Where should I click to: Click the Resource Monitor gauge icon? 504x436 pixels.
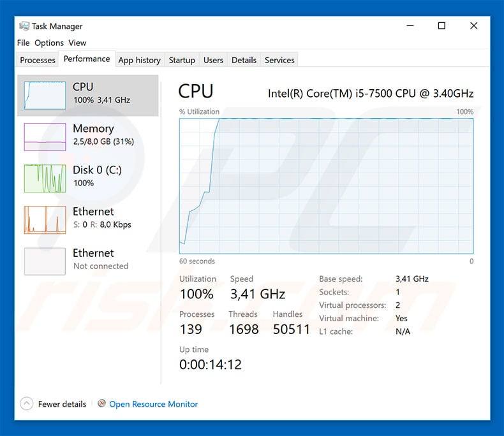(x=101, y=403)
